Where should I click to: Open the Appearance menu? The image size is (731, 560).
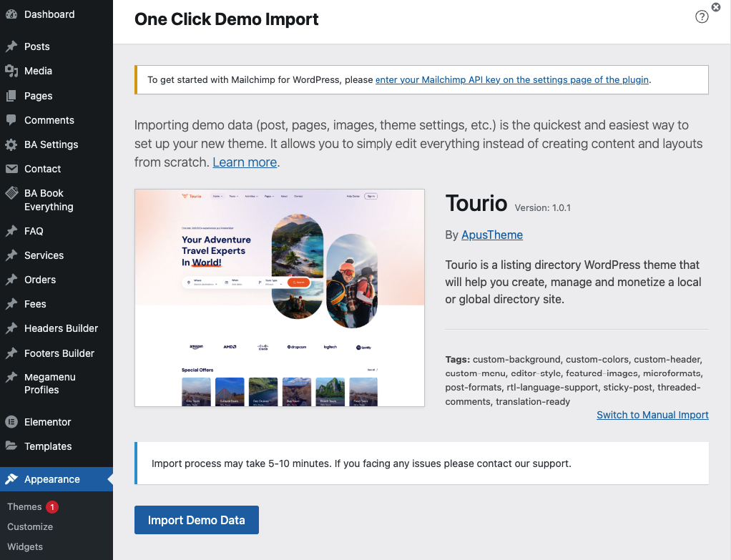pyautogui.click(x=51, y=479)
